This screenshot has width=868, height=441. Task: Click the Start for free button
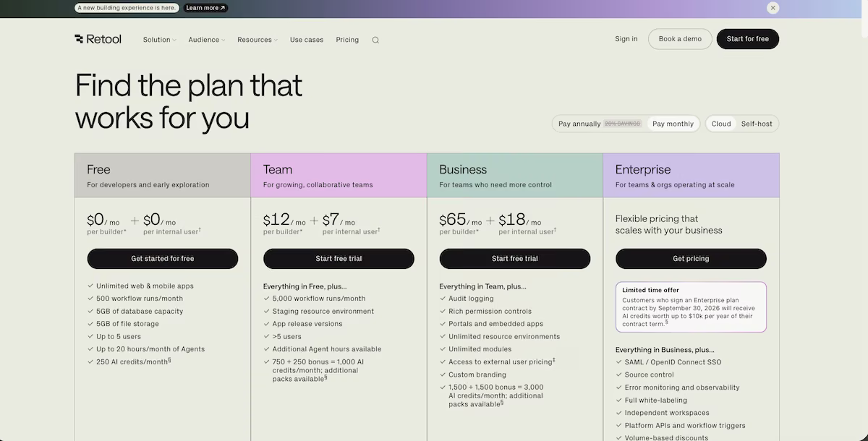coord(748,39)
